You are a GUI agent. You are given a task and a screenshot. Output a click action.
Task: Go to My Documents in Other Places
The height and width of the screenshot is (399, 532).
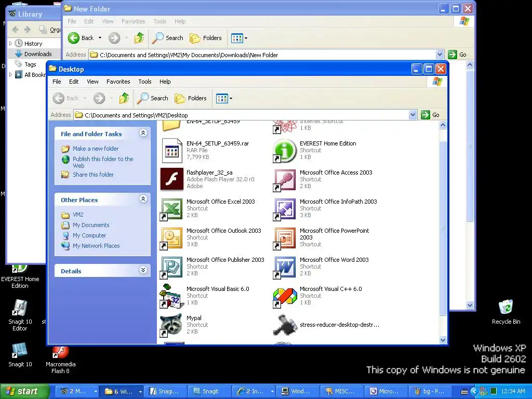coord(91,225)
